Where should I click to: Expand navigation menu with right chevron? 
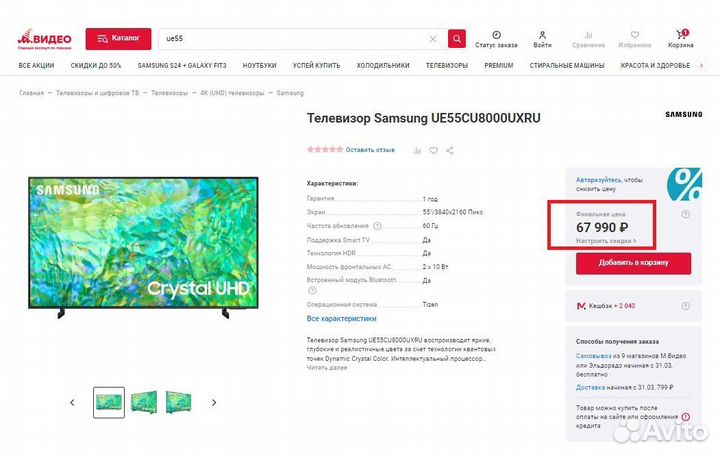(x=701, y=66)
